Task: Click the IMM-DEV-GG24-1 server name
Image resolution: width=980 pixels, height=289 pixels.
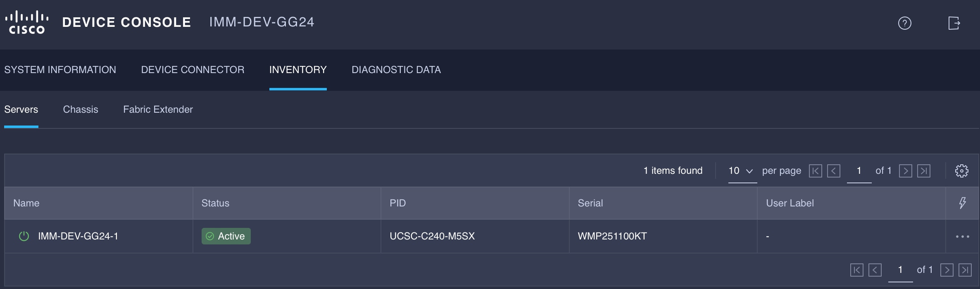Action: [x=78, y=236]
